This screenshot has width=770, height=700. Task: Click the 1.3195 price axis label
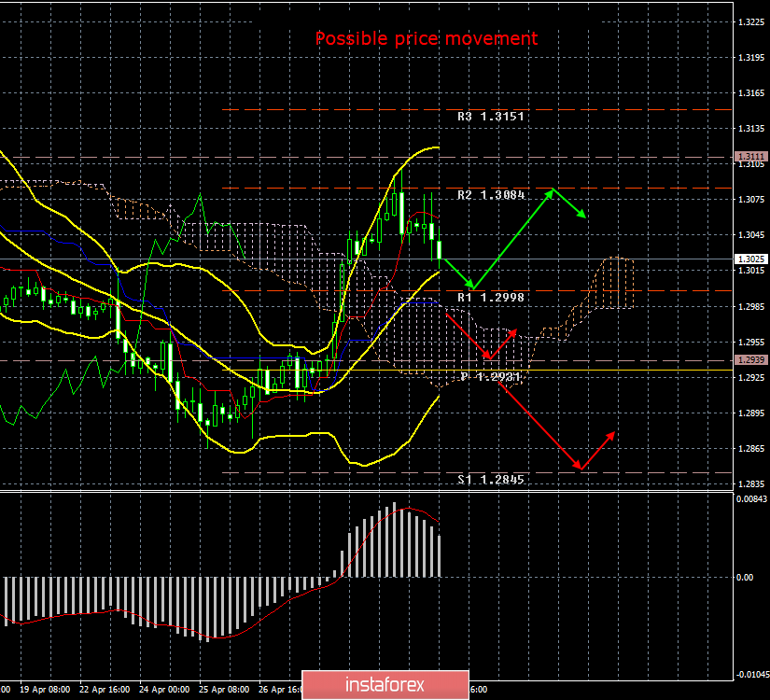click(x=751, y=58)
